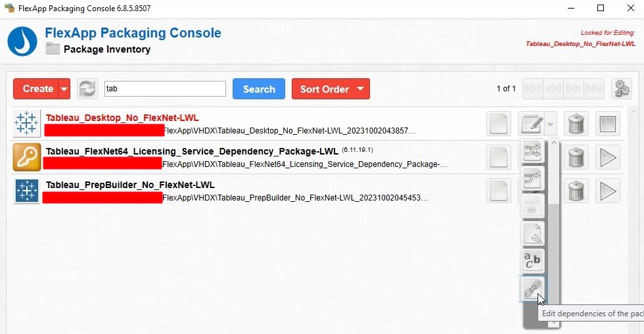
Task: Click the Edit dependencies chain link icon
Action: tap(532, 289)
